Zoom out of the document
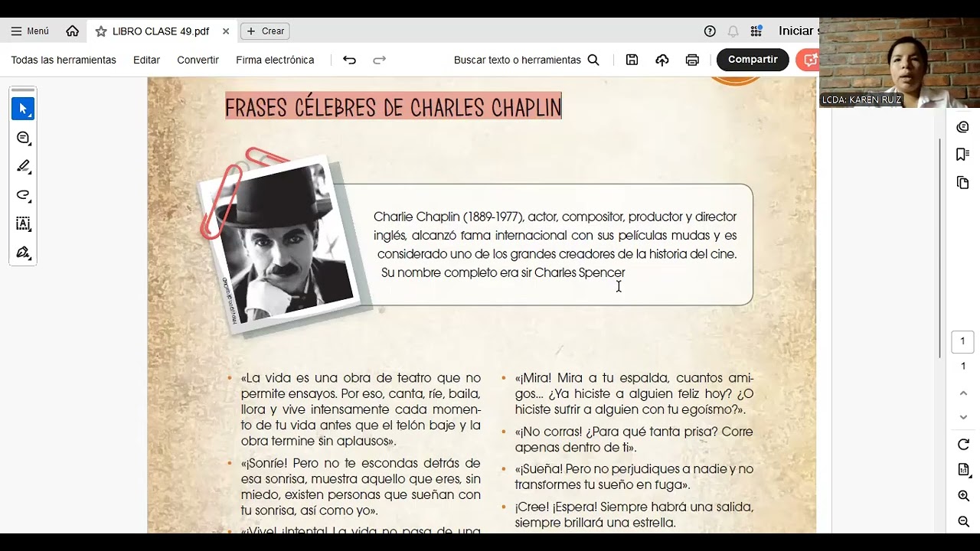Screen dimensions: 980x551 tap(963, 521)
